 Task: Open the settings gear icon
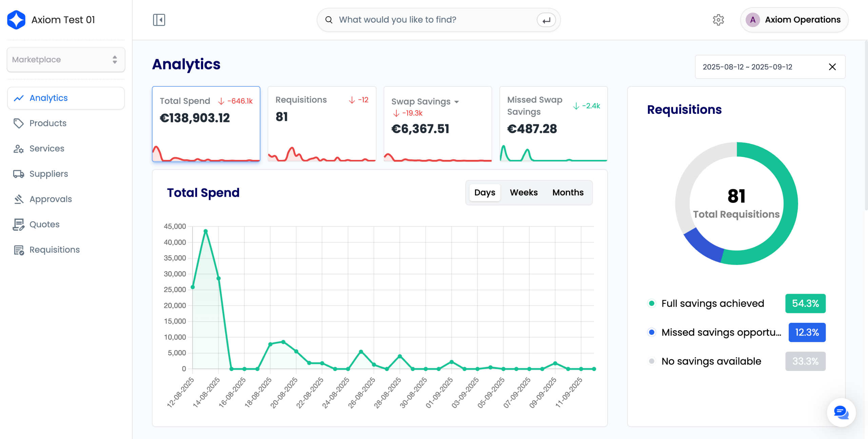(718, 20)
